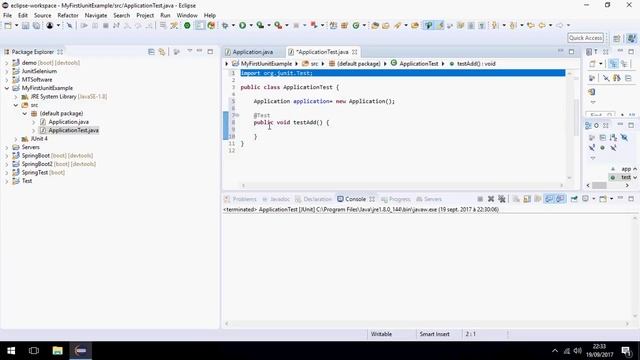Close the ApplicationTest.java editor tab

355,52
